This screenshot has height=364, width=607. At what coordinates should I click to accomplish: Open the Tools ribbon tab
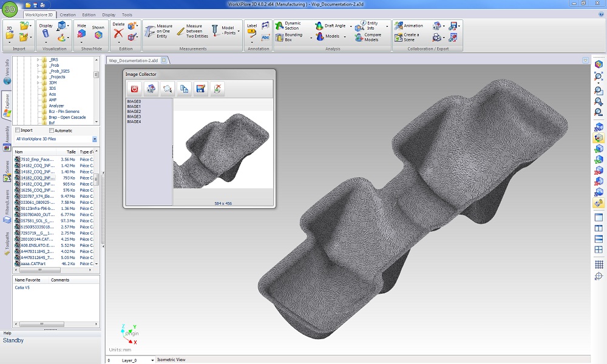pyautogui.click(x=127, y=15)
